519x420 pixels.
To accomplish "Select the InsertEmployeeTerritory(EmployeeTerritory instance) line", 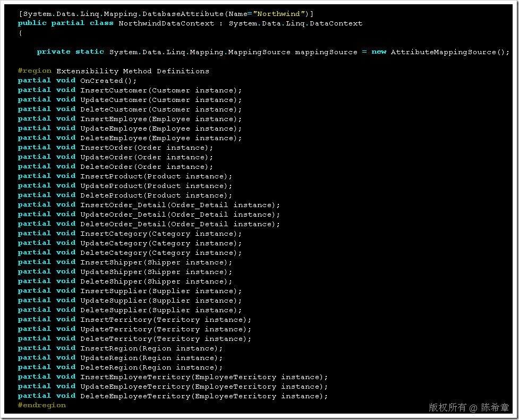I will (173, 377).
